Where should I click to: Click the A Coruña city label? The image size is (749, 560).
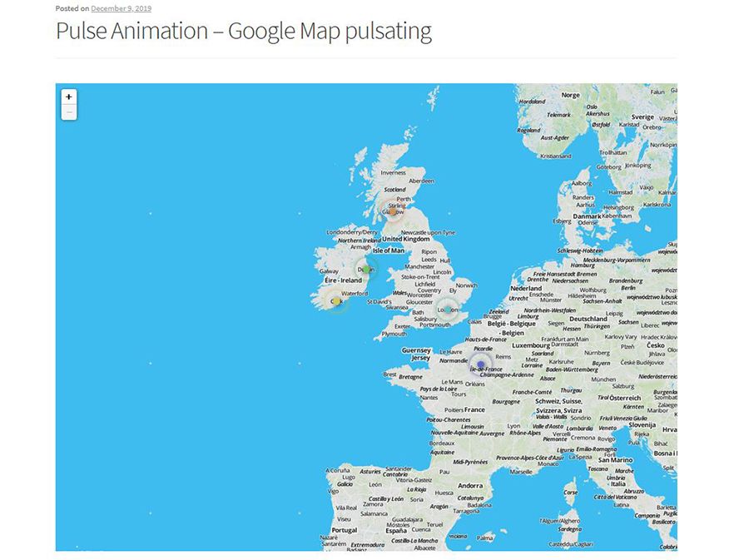(x=338, y=470)
